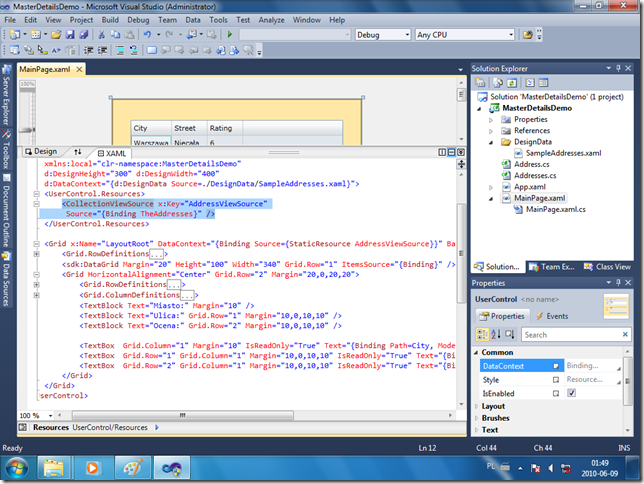Start debugging with green play icon
644x484 pixels.
(x=230, y=35)
